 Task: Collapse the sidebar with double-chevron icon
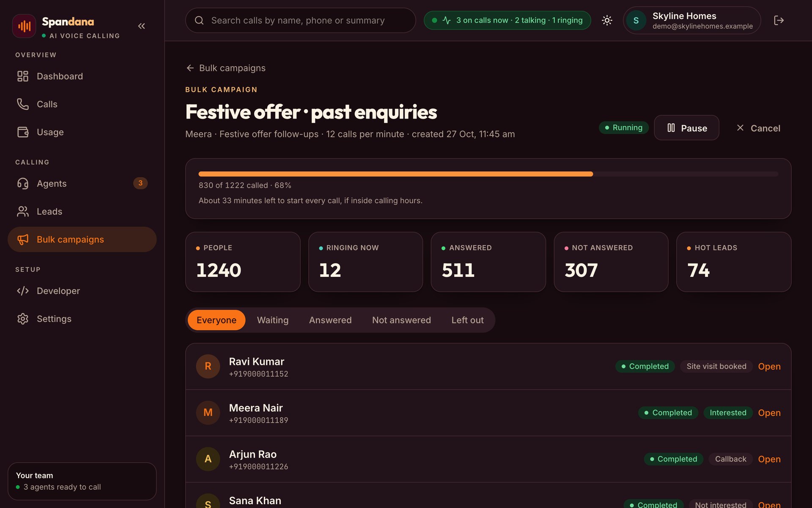click(142, 26)
